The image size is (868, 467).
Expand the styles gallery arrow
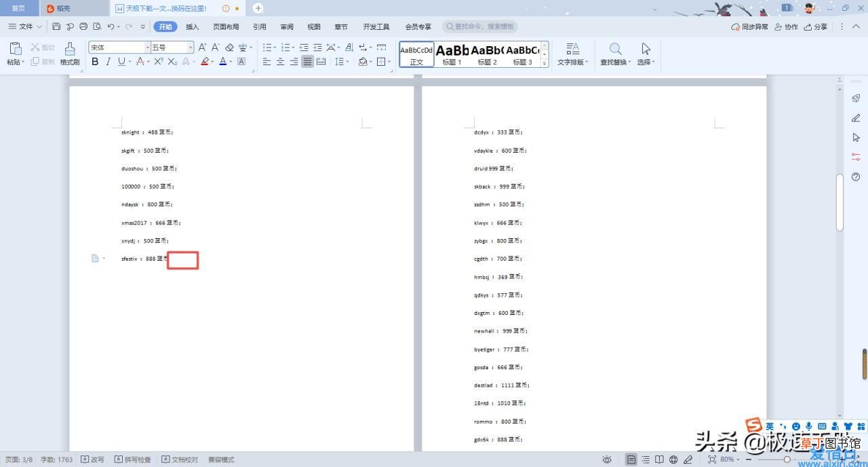[544, 63]
